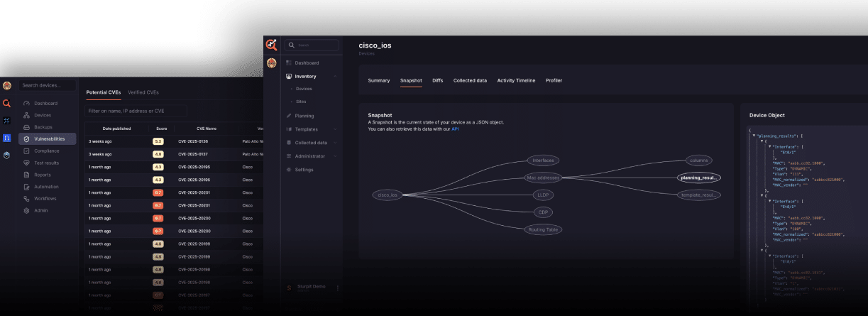The height and width of the screenshot is (316, 868).
Task: Click the user avatar in the left window rail
Action: coord(7,87)
